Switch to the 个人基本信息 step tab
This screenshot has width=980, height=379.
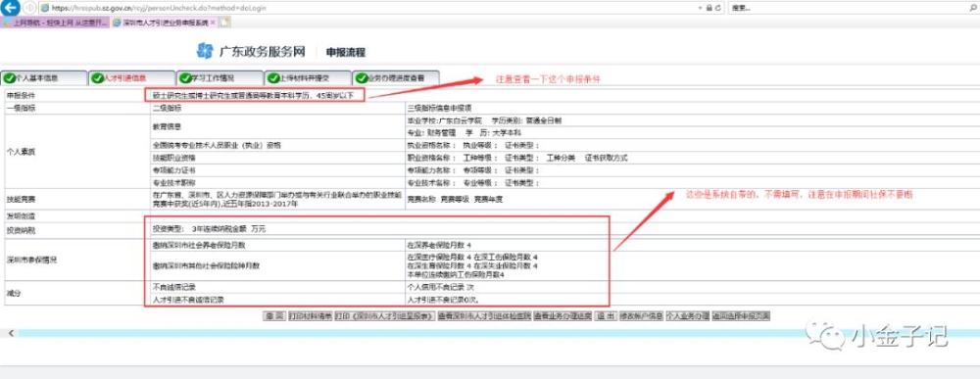click(44, 78)
